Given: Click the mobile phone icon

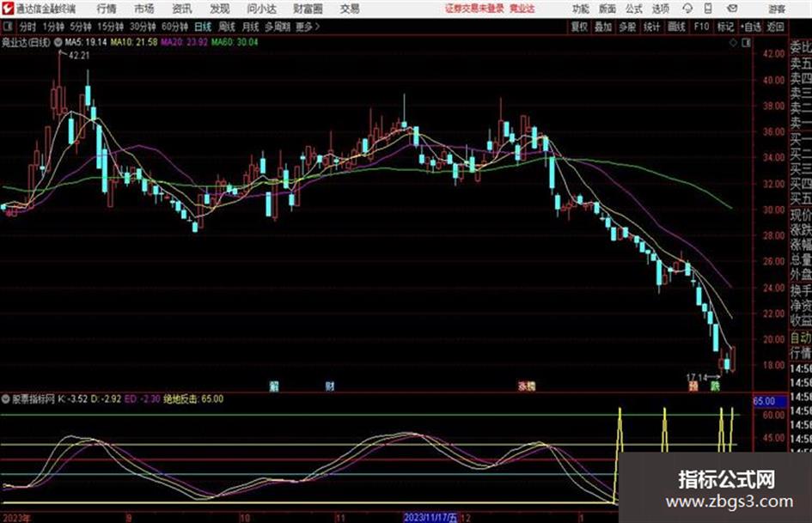Looking at the screenshot, I should [x=708, y=9].
